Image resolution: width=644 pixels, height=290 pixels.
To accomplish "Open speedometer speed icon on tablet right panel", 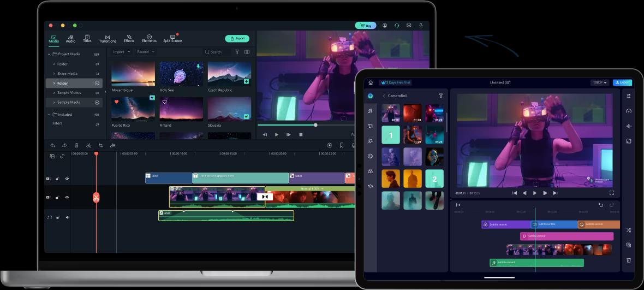I will [x=629, y=111].
